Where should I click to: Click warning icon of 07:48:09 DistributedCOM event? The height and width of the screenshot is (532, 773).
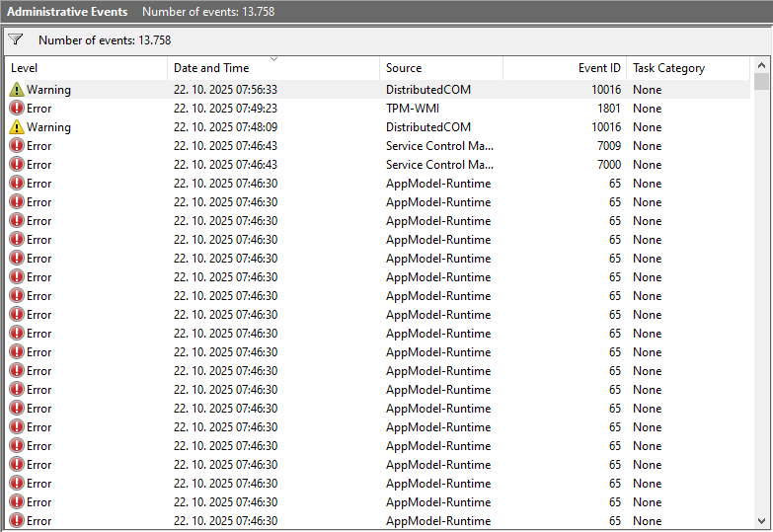pos(17,127)
